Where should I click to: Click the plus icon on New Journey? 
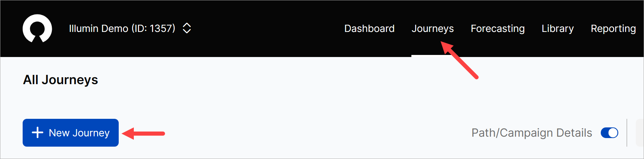pyautogui.click(x=37, y=133)
